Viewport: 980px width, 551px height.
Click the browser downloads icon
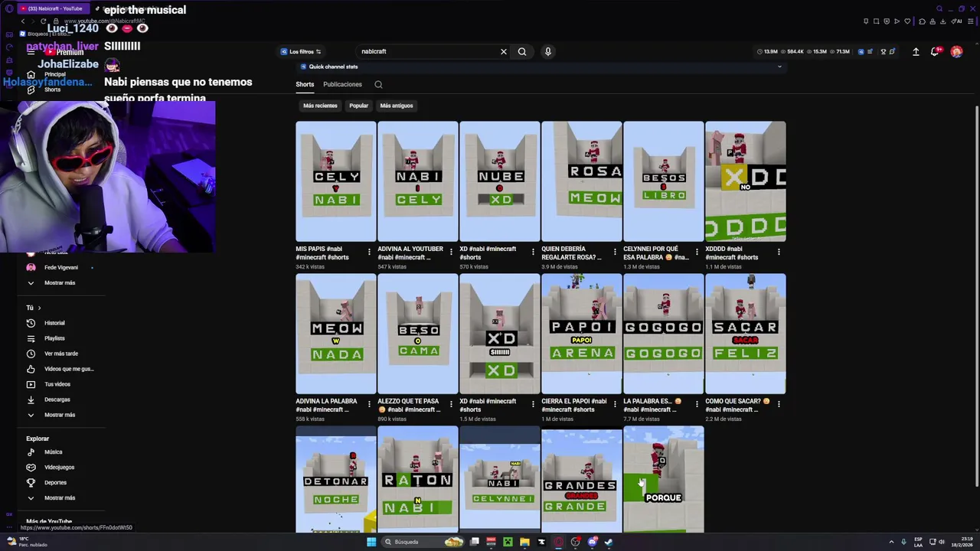(942, 21)
